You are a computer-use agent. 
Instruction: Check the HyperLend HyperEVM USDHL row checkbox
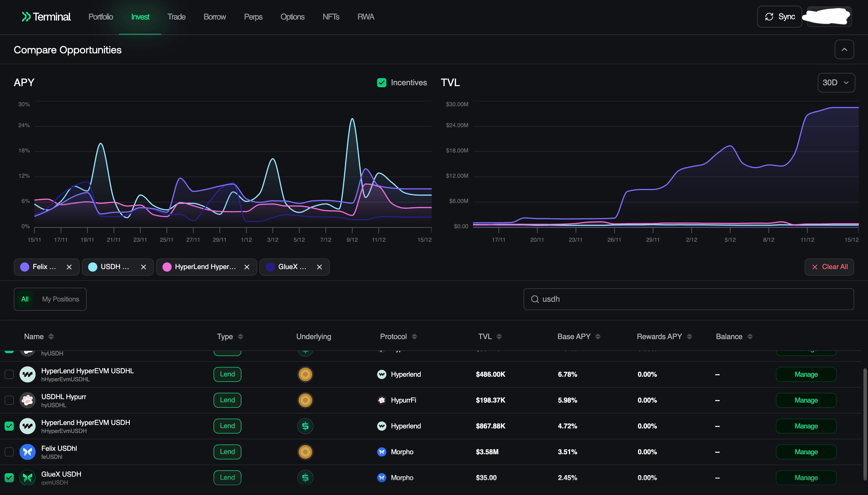point(9,374)
